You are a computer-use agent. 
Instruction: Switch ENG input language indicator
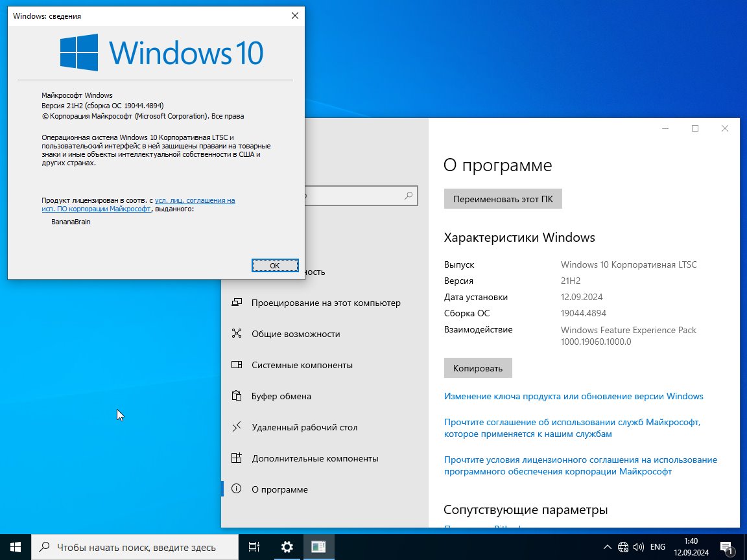point(658,547)
